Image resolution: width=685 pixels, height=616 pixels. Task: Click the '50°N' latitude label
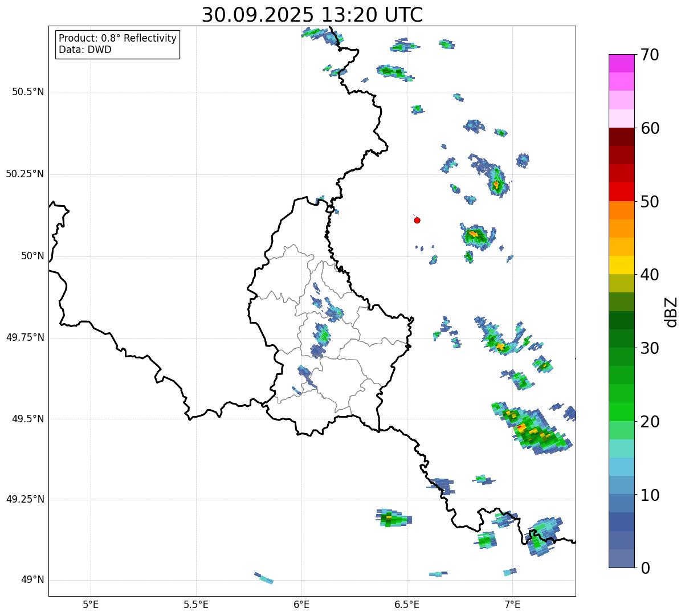tap(32, 256)
